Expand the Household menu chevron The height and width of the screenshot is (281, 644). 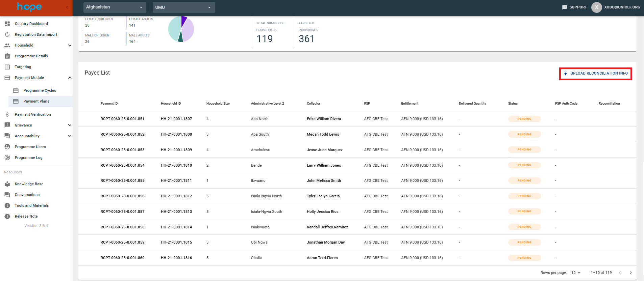[x=70, y=45]
